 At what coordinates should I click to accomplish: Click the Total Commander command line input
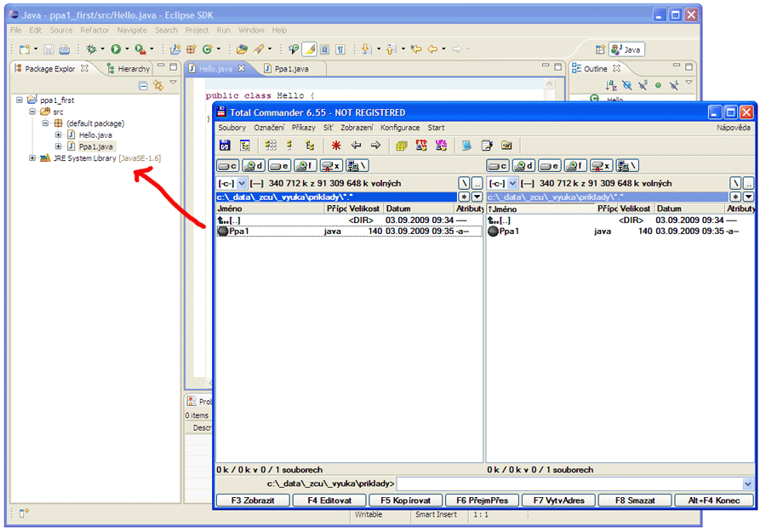pos(569,483)
